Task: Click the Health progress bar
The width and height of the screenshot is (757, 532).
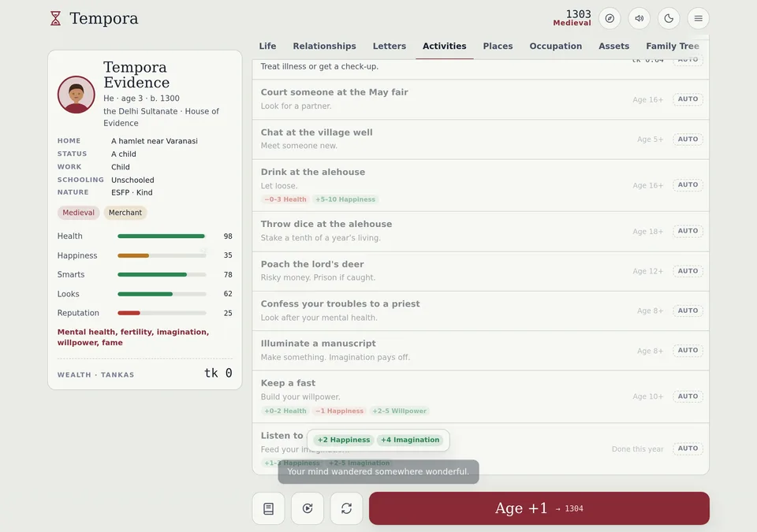Action: 162,236
